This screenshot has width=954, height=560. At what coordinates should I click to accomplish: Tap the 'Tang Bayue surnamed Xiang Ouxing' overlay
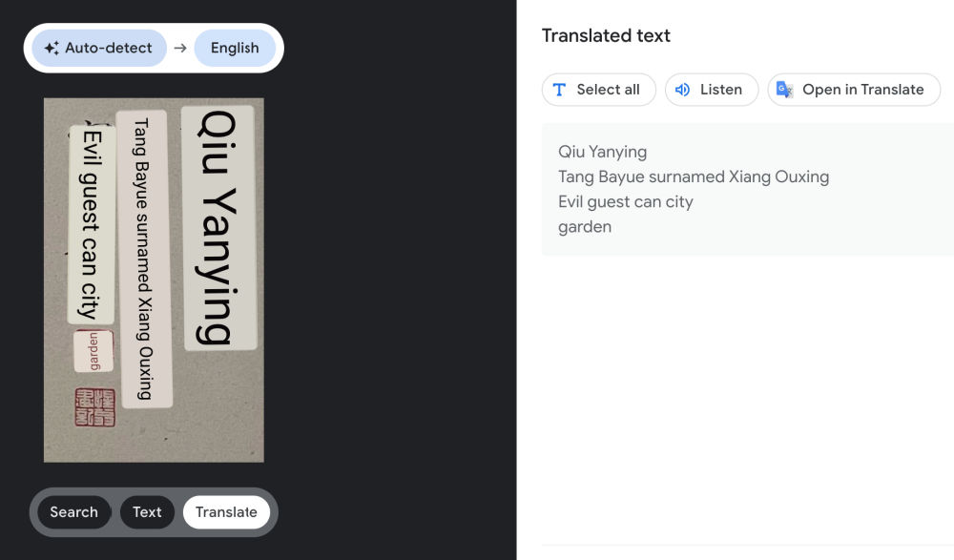click(142, 258)
